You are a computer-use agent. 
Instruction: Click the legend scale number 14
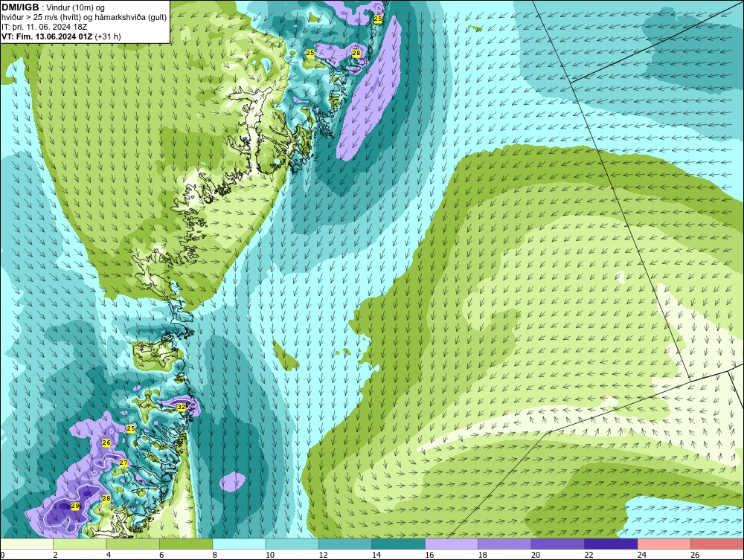click(376, 555)
